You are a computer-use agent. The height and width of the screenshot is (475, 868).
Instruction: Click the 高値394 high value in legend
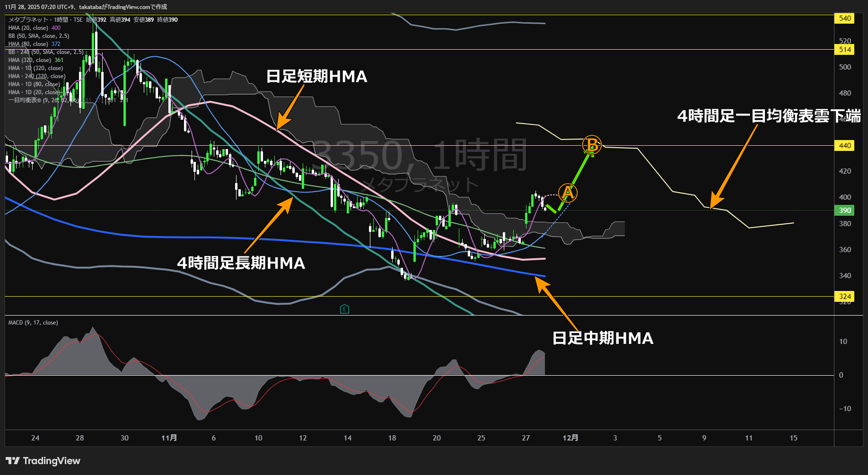click(x=120, y=20)
